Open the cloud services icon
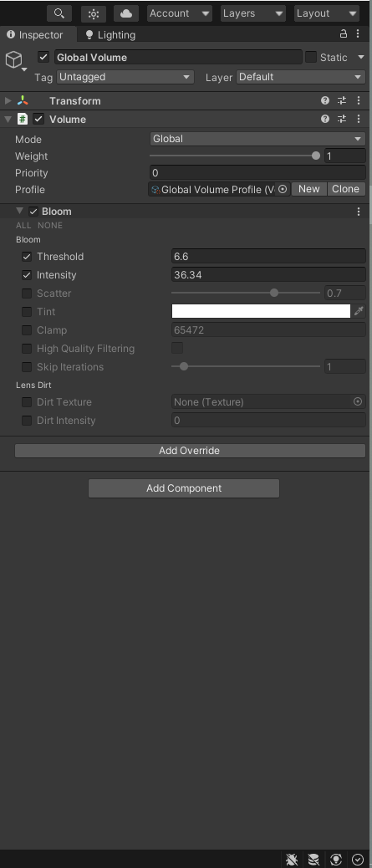Screen dimensions: 372x868 coord(125,13)
